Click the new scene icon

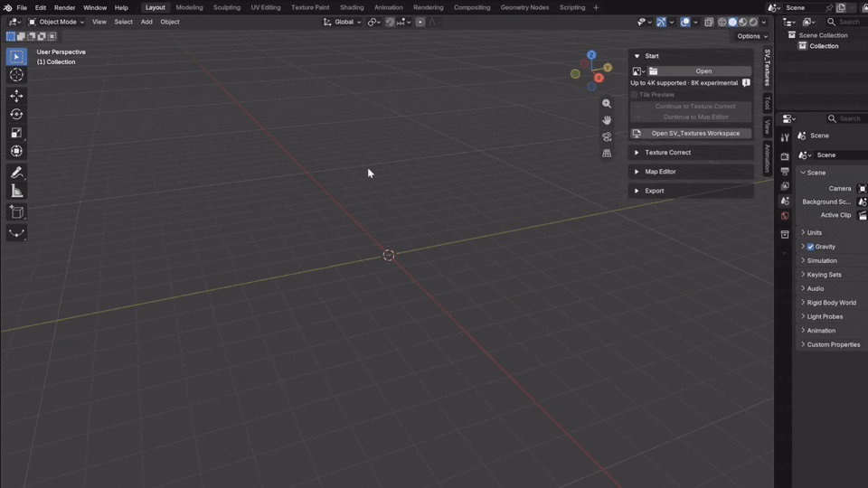click(x=842, y=8)
